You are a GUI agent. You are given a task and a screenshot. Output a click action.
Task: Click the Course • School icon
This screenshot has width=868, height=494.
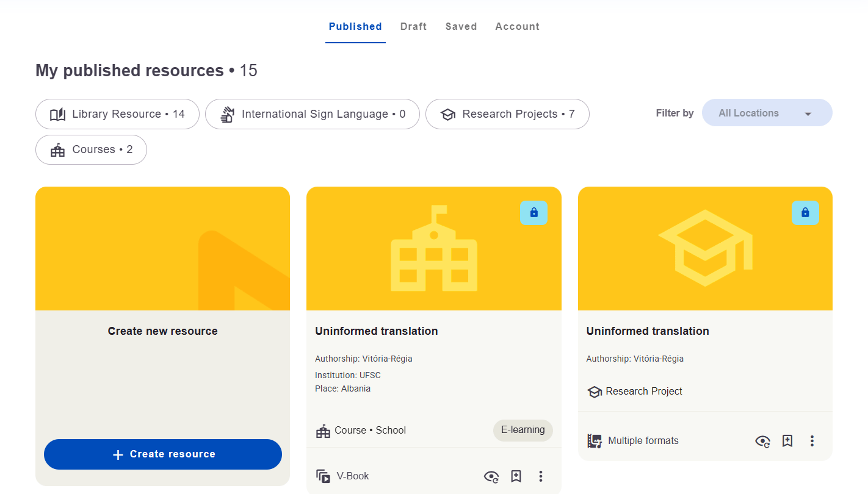[x=323, y=431]
